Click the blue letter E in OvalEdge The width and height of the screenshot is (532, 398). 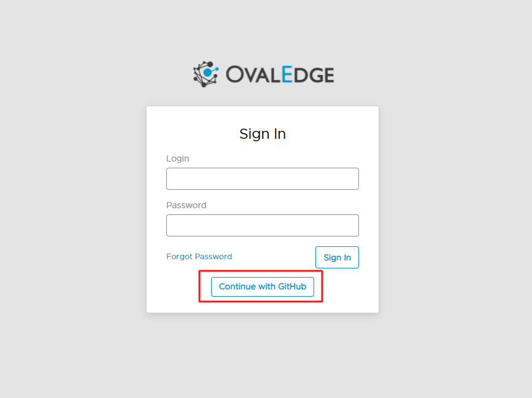(287, 74)
